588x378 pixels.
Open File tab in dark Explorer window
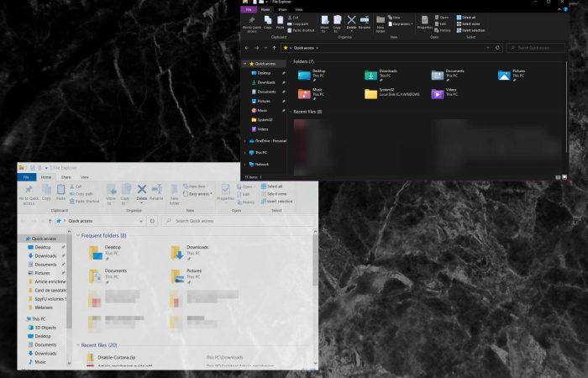249,10
